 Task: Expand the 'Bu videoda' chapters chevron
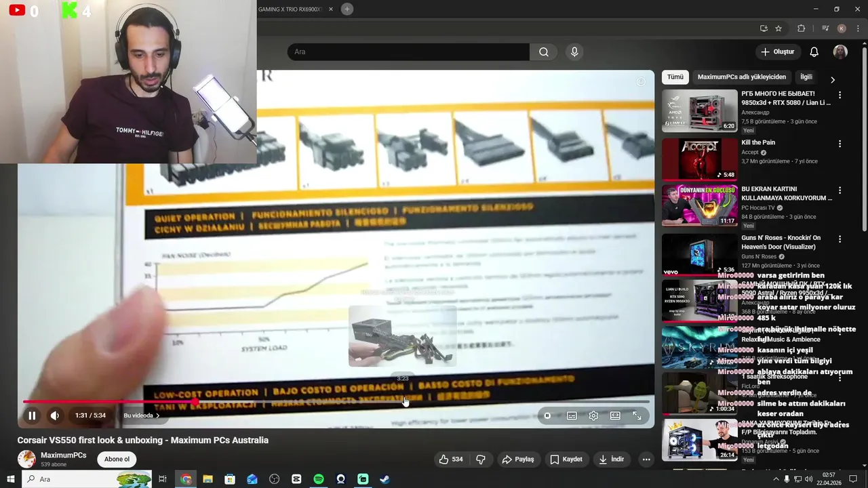coord(157,415)
